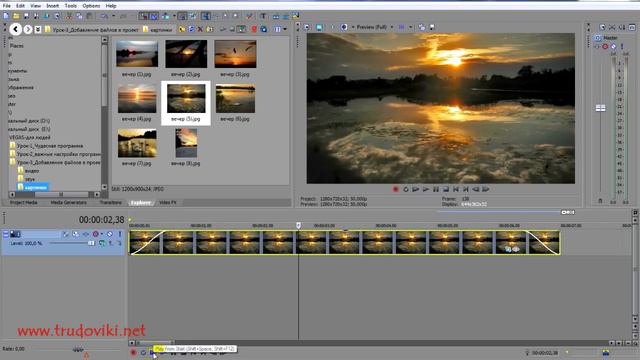Screen dimensions: 640x360
Task: Open the Tools menu
Action: coord(71,6)
